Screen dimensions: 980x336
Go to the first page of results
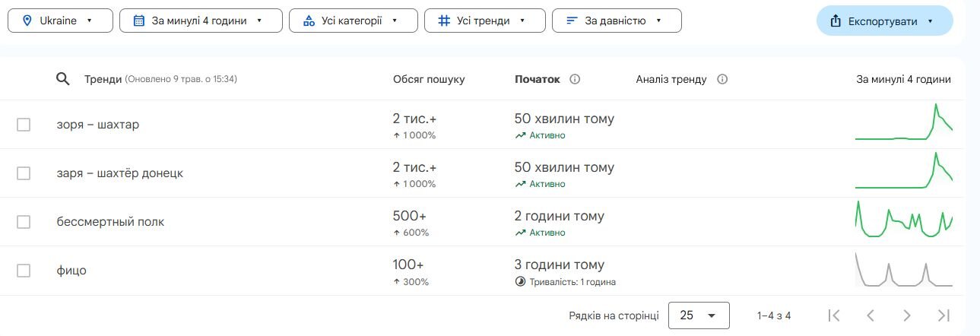point(833,315)
